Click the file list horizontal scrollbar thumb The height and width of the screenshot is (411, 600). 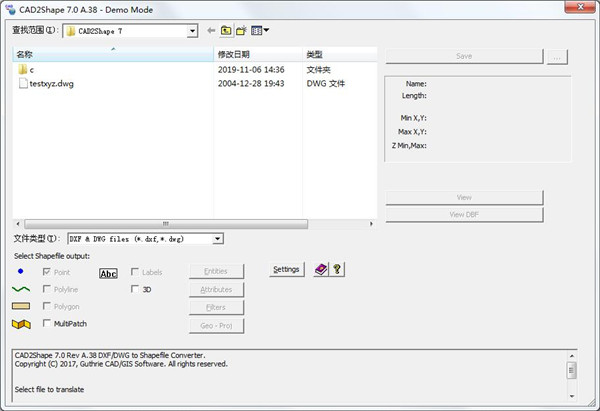pyautogui.click(x=166, y=223)
